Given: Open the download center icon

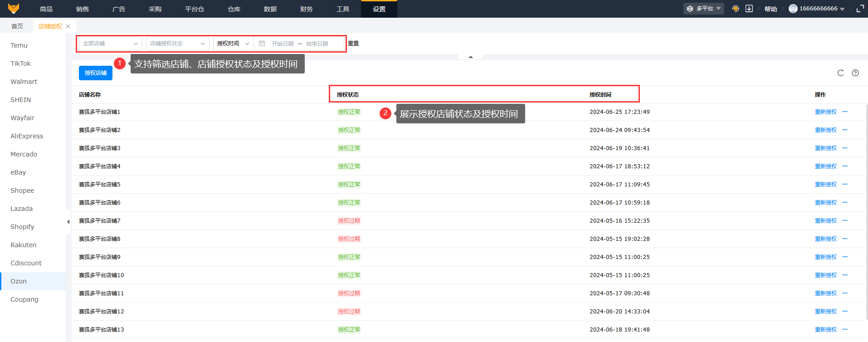Looking at the screenshot, I should 749,9.
